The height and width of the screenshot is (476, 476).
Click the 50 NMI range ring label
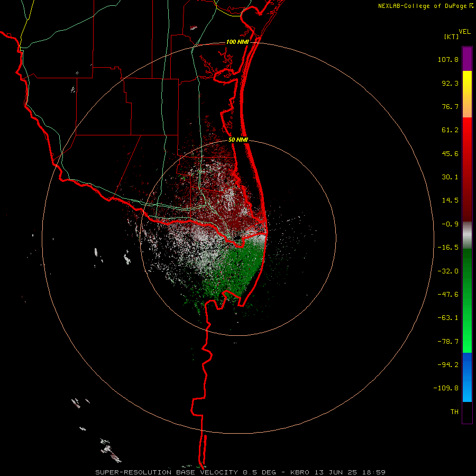pyautogui.click(x=239, y=140)
